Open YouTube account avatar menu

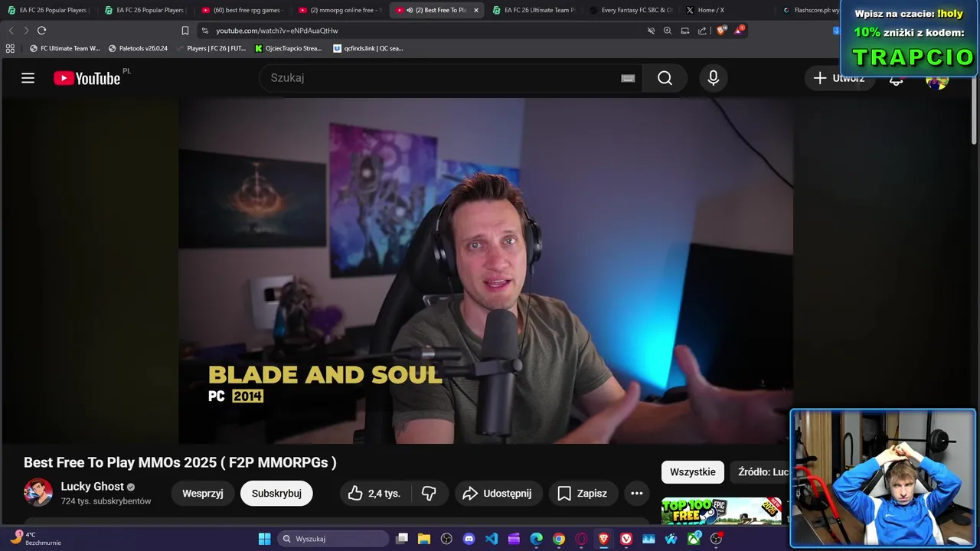937,79
